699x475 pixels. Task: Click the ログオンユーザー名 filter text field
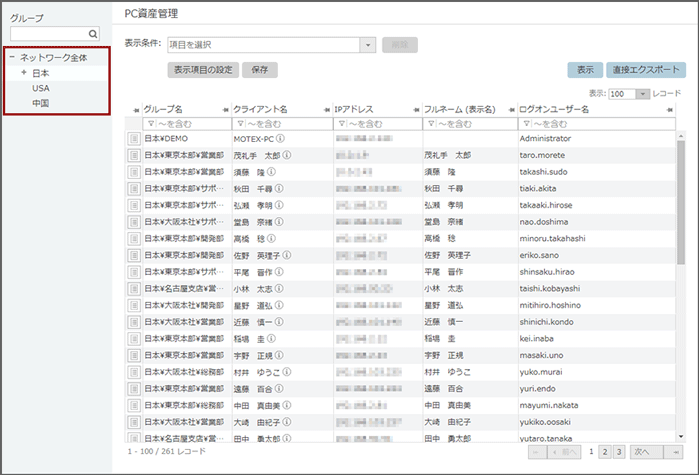603,124
